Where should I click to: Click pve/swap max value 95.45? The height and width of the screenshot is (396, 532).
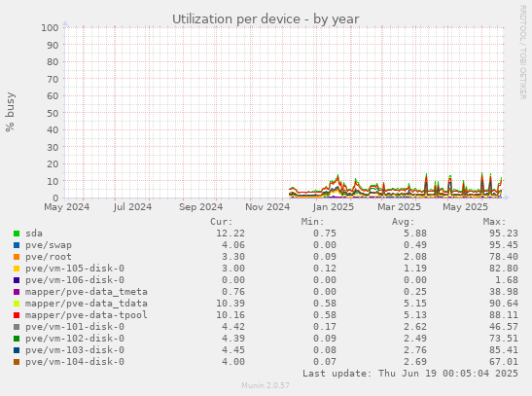pos(504,245)
